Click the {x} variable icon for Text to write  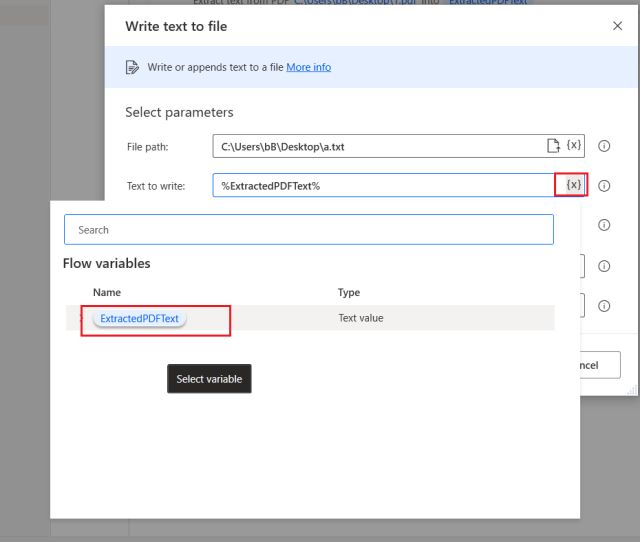(x=573, y=185)
